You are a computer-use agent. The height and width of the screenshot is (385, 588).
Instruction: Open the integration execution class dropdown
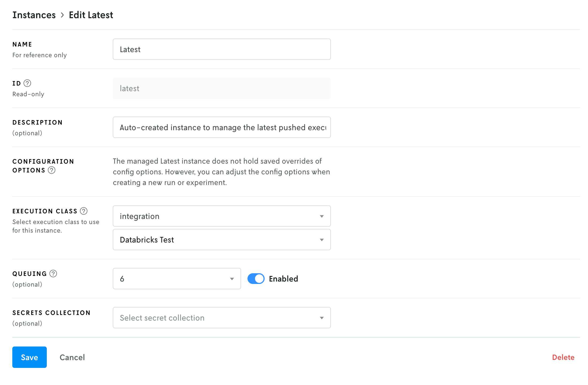(x=222, y=216)
